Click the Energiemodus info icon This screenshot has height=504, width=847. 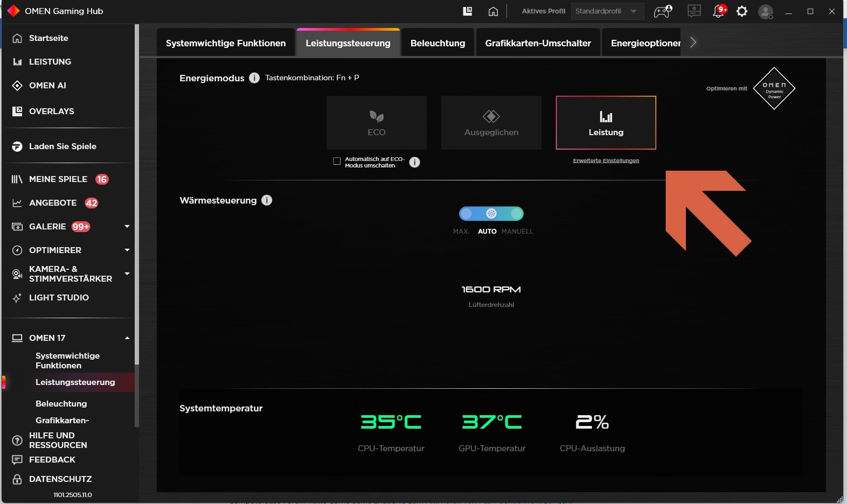[254, 78]
